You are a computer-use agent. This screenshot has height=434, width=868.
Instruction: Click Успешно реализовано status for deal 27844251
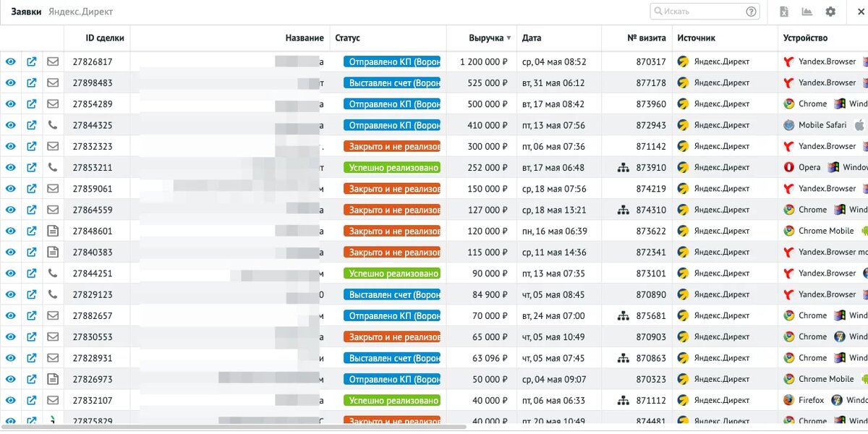coord(392,273)
